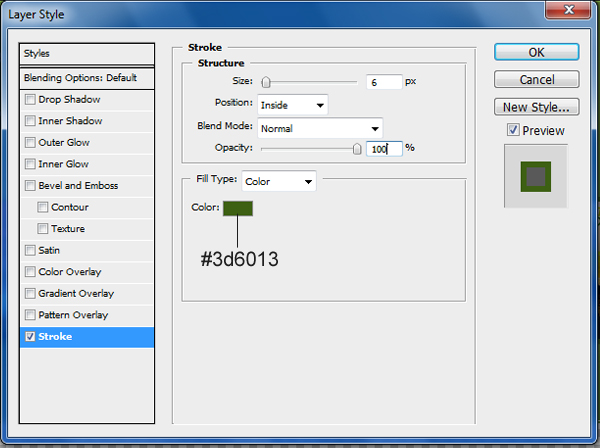This screenshot has height=448, width=600.
Task: Expand the Blend Mode dropdown
Action: [320, 128]
